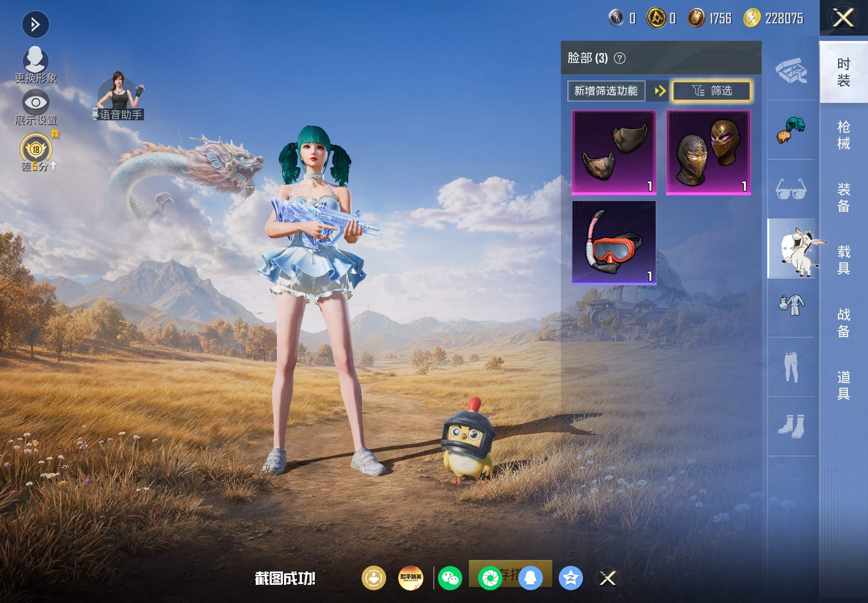Share screenshot to 和平精英 community icon
Viewport: 868px width, 603px height.
coord(411,578)
